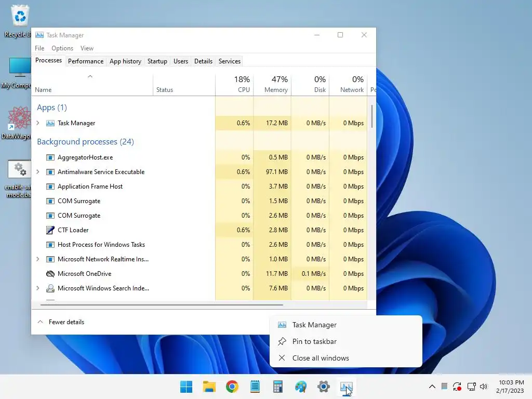Click the AggregatorHost.exe process icon
Screen dimensions: 532x399
click(x=50, y=157)
